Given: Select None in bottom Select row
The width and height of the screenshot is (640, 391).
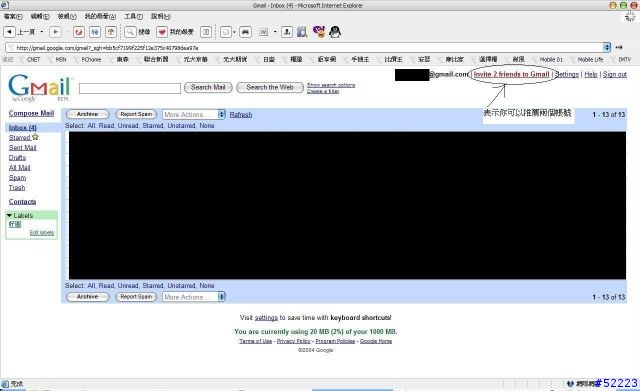Looking at the screenshot, I should [207, 285].
